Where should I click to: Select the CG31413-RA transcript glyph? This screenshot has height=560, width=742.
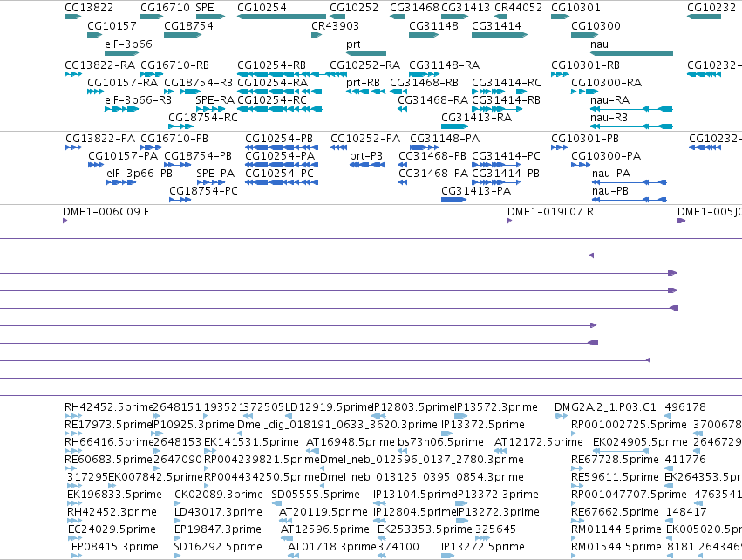[455, 126]
